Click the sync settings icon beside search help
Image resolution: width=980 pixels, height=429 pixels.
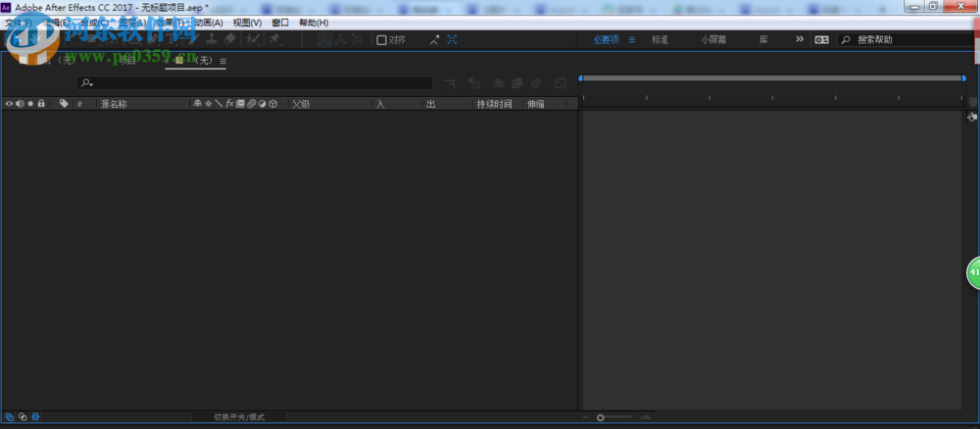[821, 39]
